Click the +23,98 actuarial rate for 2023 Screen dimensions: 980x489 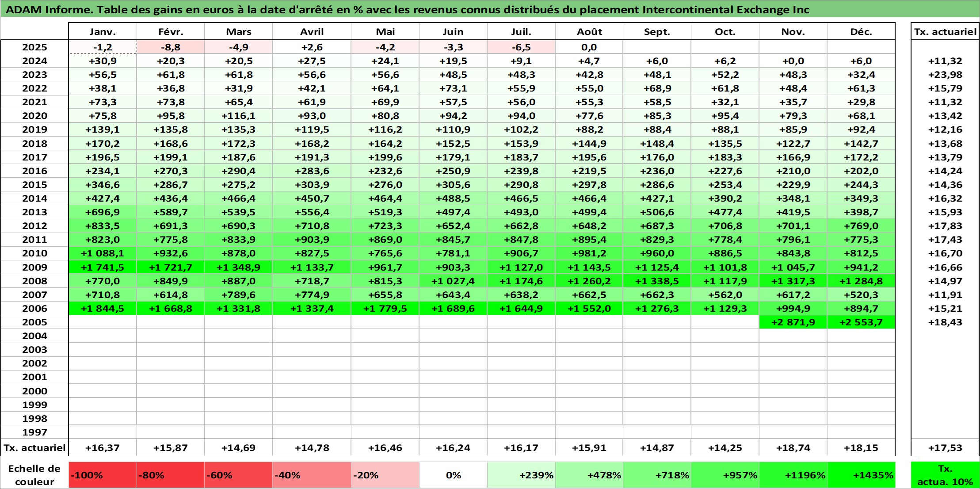pos(945,75)
